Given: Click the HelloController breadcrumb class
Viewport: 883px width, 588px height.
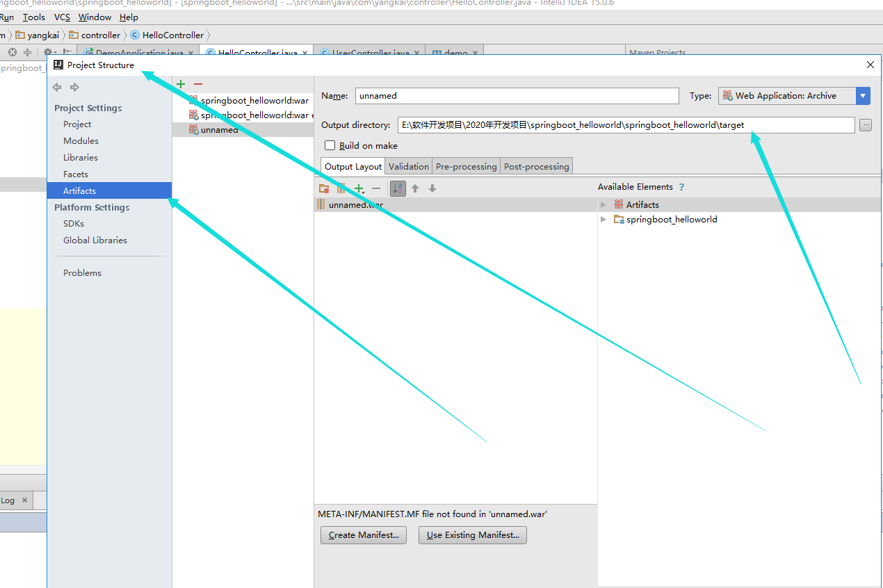Looking at the screenshot, I should (167, 35).
